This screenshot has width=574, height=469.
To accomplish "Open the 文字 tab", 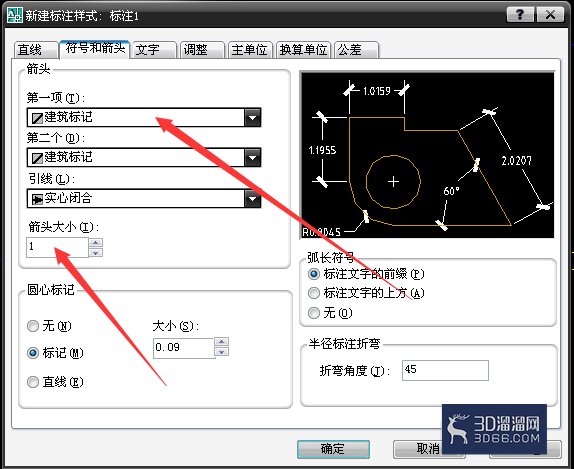I will pyautogui.click(x=154, y=49).
